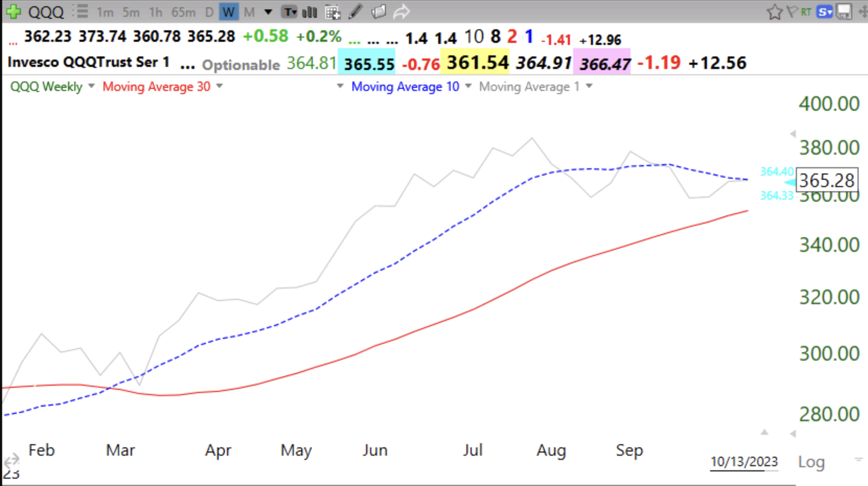Open the list menu icon next to QQQ
Screen dimensions: 868x486
80,11
